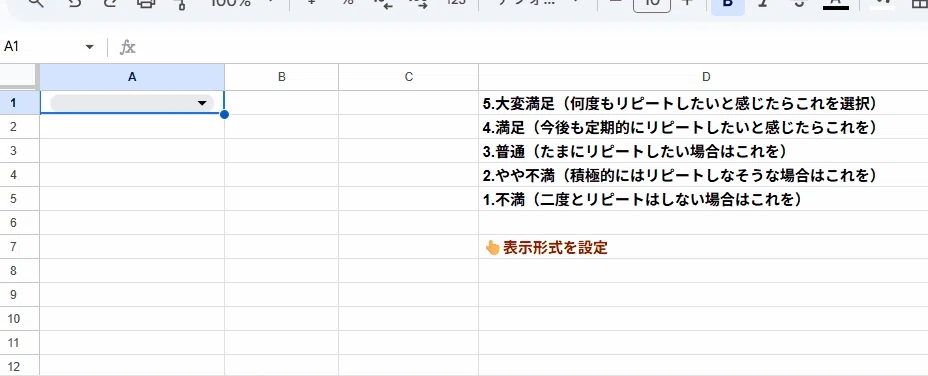
Task: Open the text color picker (underlined A)
Action: click(836, 4)
